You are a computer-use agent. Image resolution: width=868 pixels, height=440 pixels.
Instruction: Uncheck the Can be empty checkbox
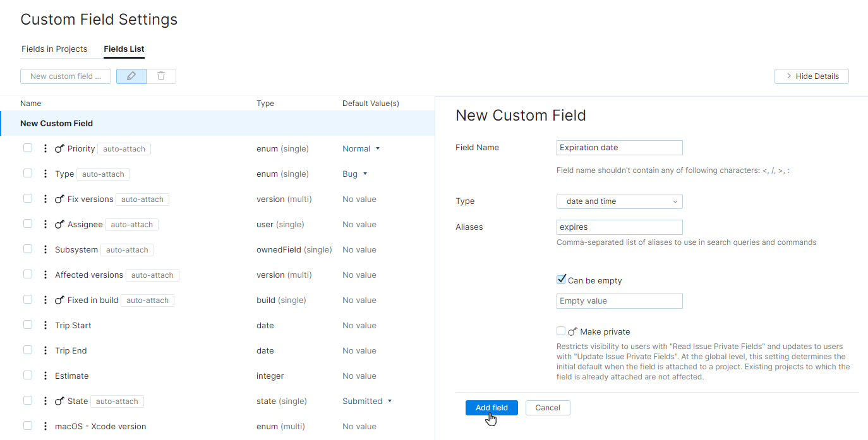pos(561,280)
